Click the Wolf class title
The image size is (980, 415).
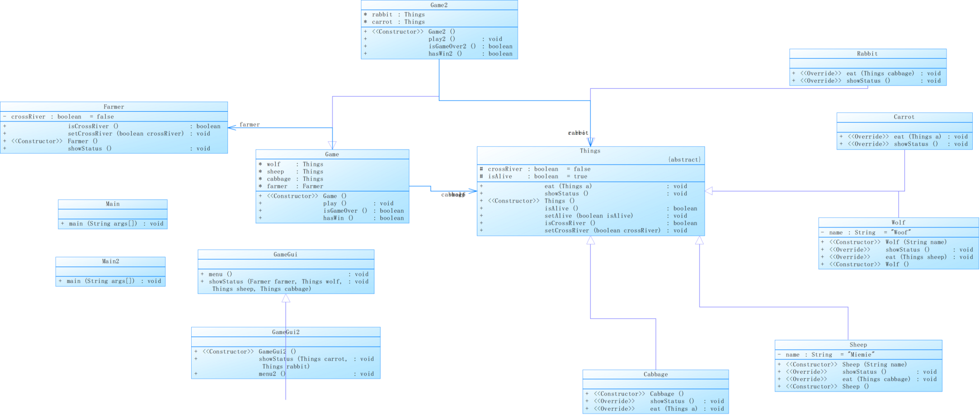898,223
